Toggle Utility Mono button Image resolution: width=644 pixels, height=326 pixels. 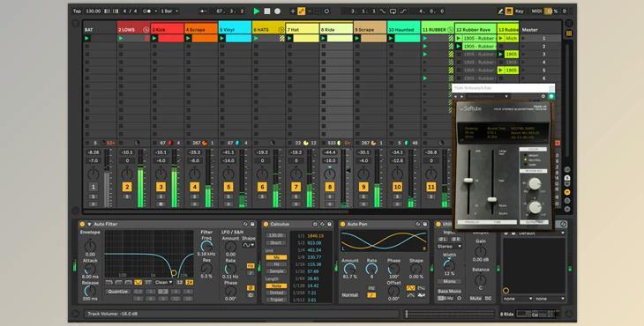pyautogui.click(x=449, y=281)
